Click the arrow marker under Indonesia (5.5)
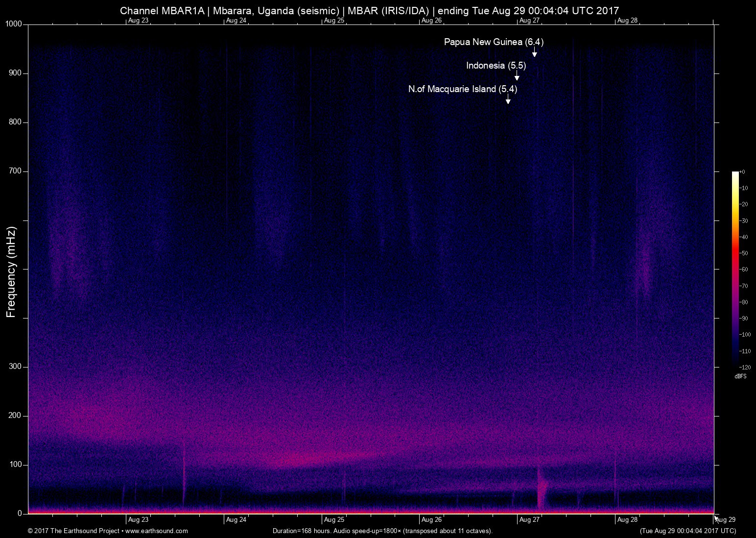 pos(517,76)
